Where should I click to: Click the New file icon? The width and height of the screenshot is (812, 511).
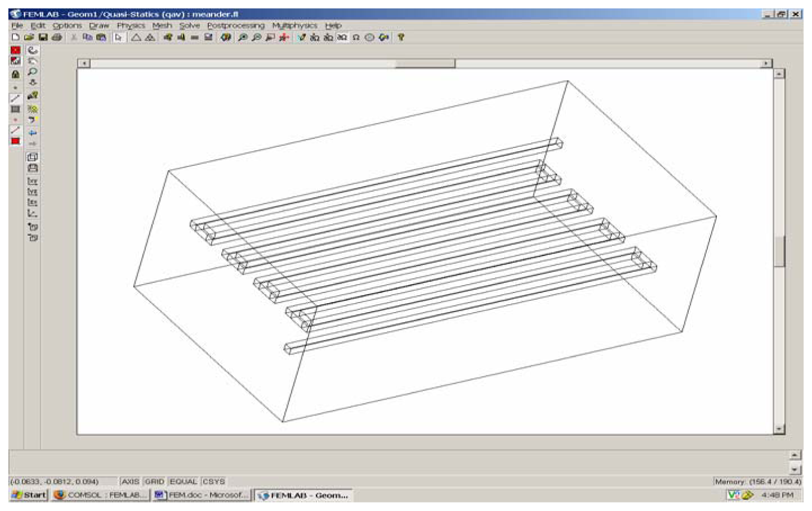[16, 38]
